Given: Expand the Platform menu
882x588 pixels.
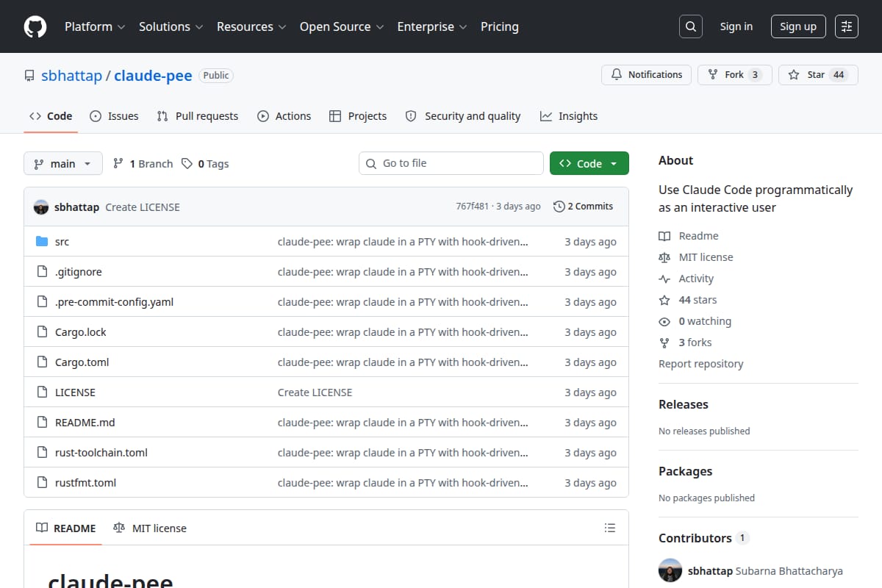Looking at the screenshot, I should coord(95,26).
